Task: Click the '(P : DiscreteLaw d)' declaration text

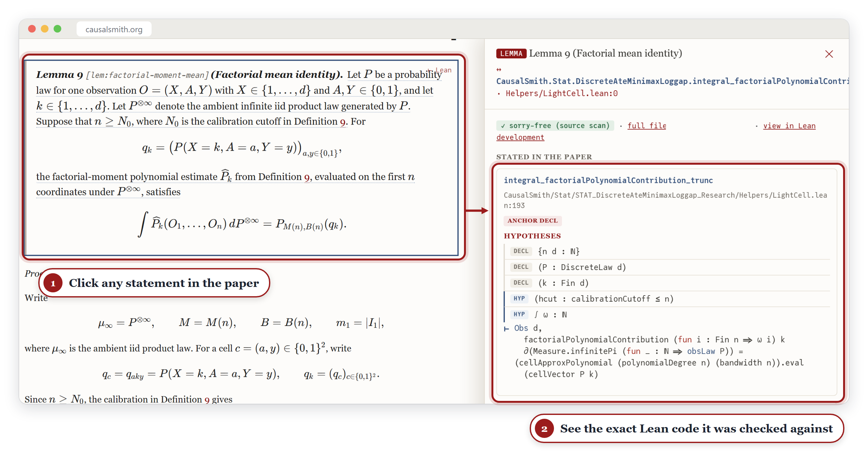Action: click(582, 267)
